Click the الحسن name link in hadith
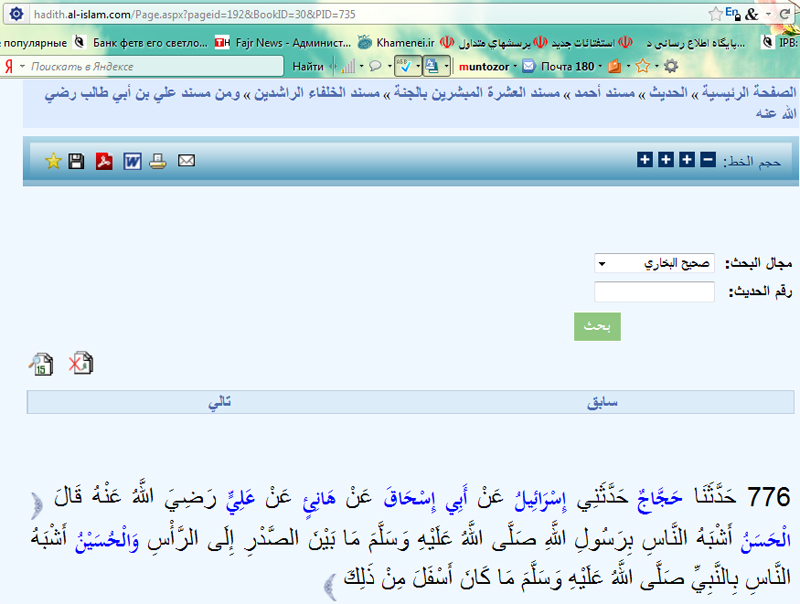The width and height of the screenshot is (800, 604). point(765,539)
